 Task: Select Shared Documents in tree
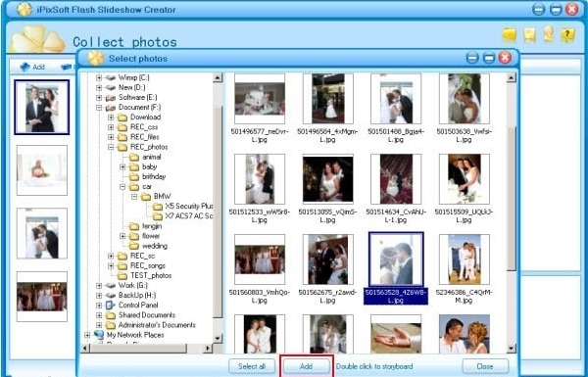coord(147,315)
